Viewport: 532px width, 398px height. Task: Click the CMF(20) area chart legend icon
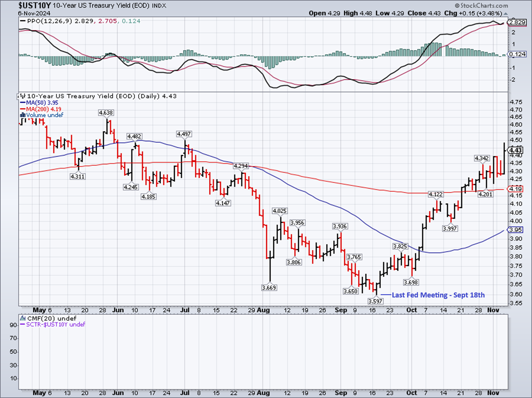(x=23, y=318)
